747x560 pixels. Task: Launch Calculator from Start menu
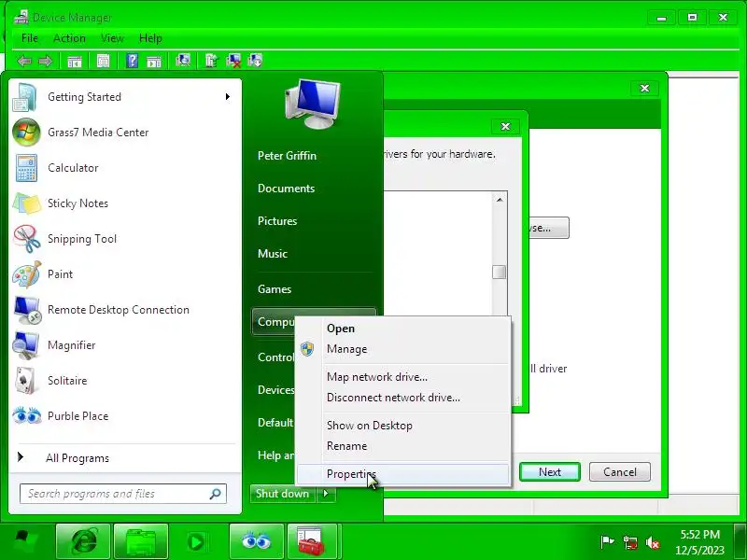pos(125,168)
